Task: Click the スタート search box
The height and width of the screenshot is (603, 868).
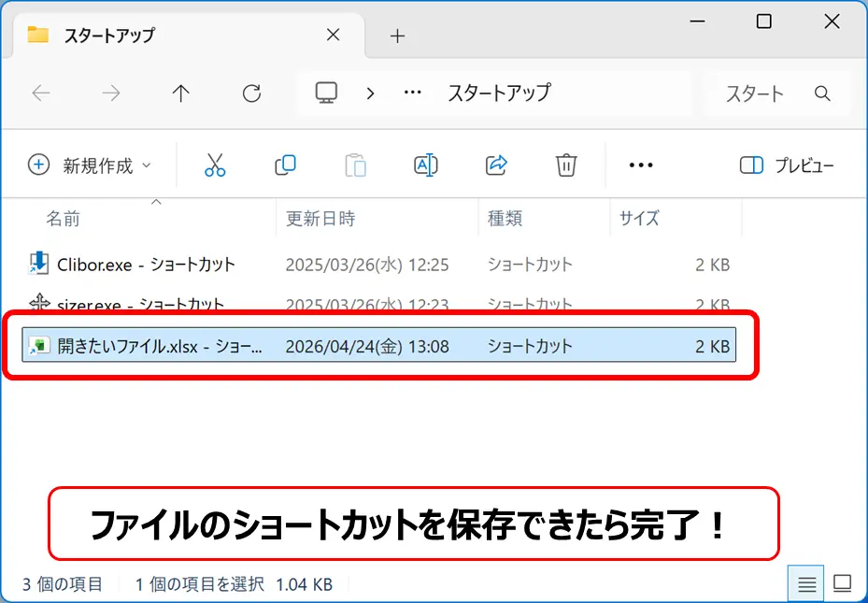Action: pyautogui.click(x=766, y=93)
